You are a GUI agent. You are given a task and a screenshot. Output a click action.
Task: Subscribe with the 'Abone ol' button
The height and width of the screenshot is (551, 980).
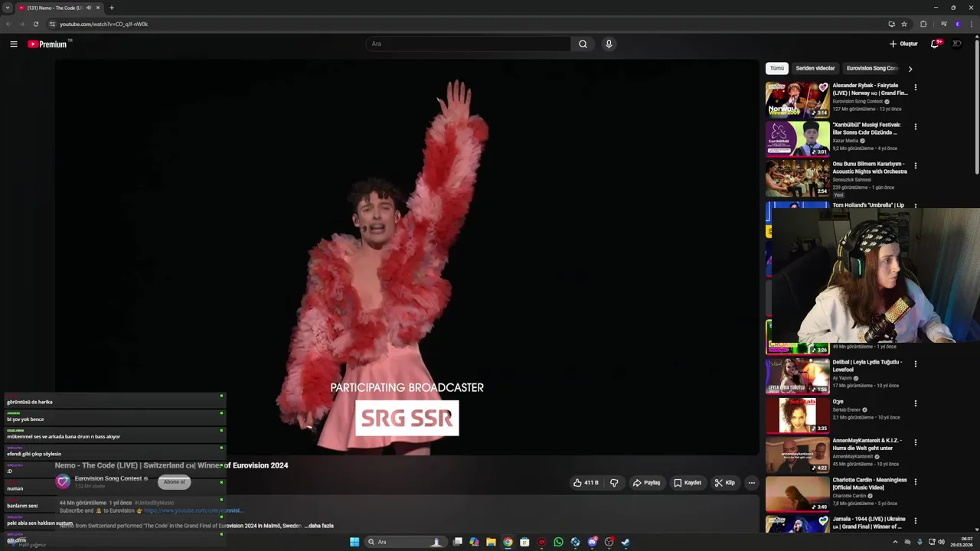coord(174,481)
